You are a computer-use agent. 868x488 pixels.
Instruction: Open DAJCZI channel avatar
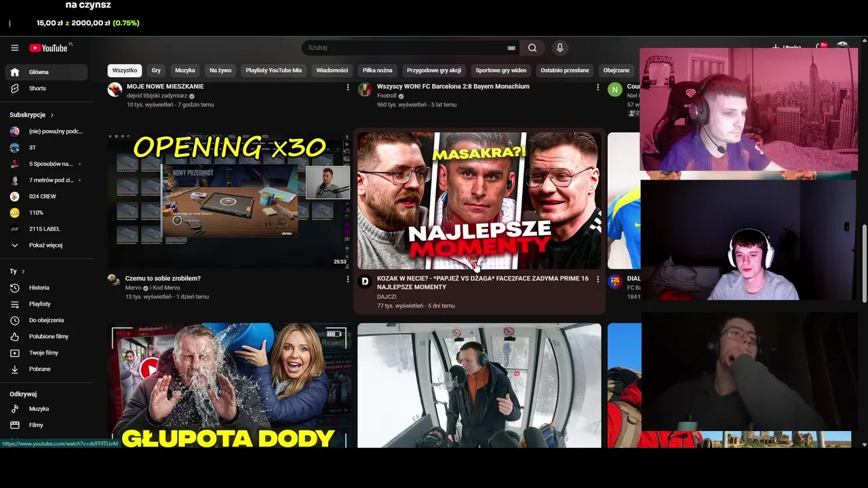pyautogui.click(x=365, y=281)
